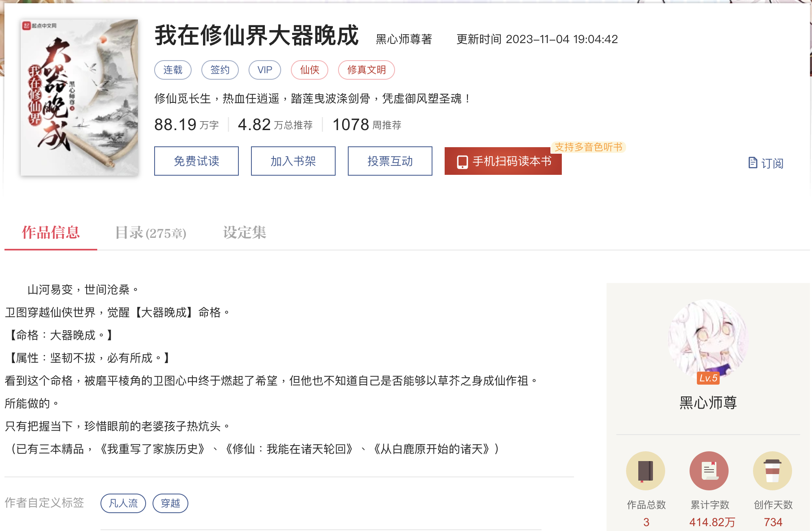The image size is (812, 531).
Task: Click the 穿越 custom tag
Action: (170, 503)
